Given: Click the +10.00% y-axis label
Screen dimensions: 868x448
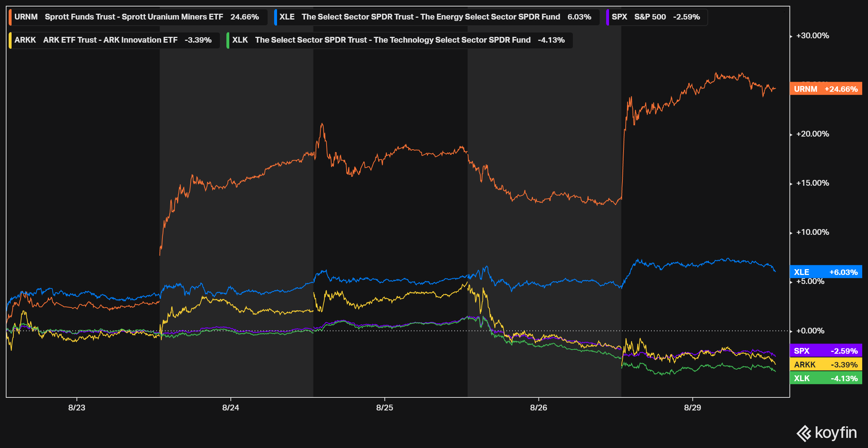Looking at the screenshot, I should (x=813, y=232).
